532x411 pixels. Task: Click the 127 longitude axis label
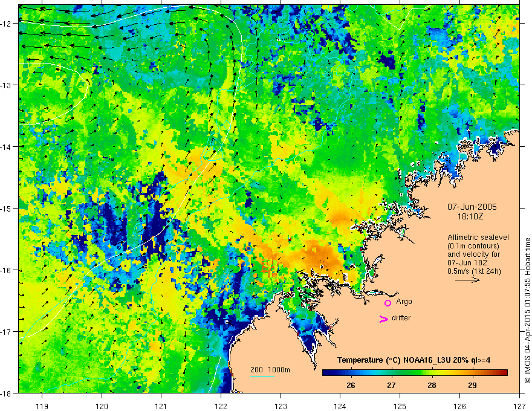(519, 406)
